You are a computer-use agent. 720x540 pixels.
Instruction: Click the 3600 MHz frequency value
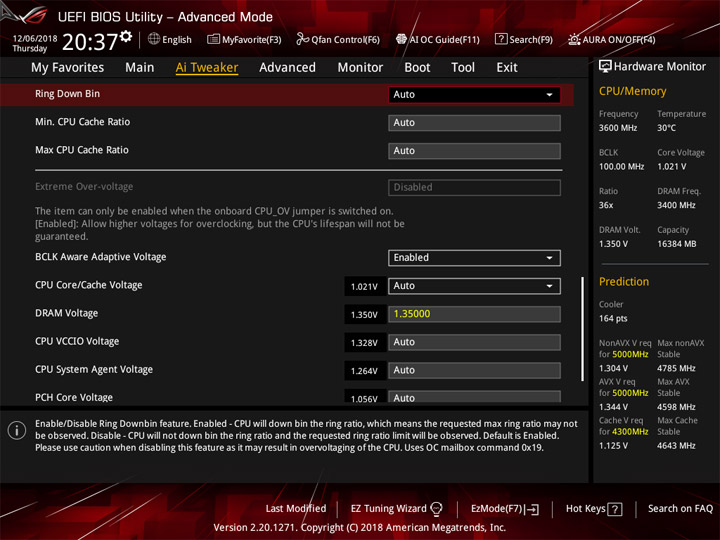click(x=618, y=128)
